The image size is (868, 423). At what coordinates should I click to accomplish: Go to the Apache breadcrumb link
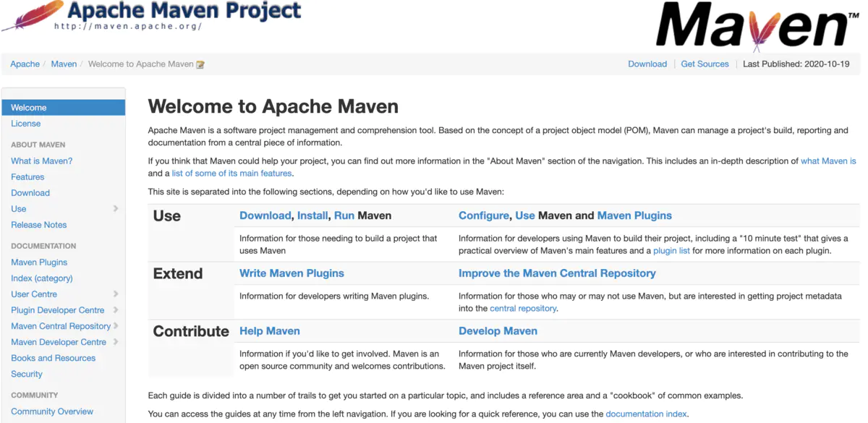tap(25, 64)
